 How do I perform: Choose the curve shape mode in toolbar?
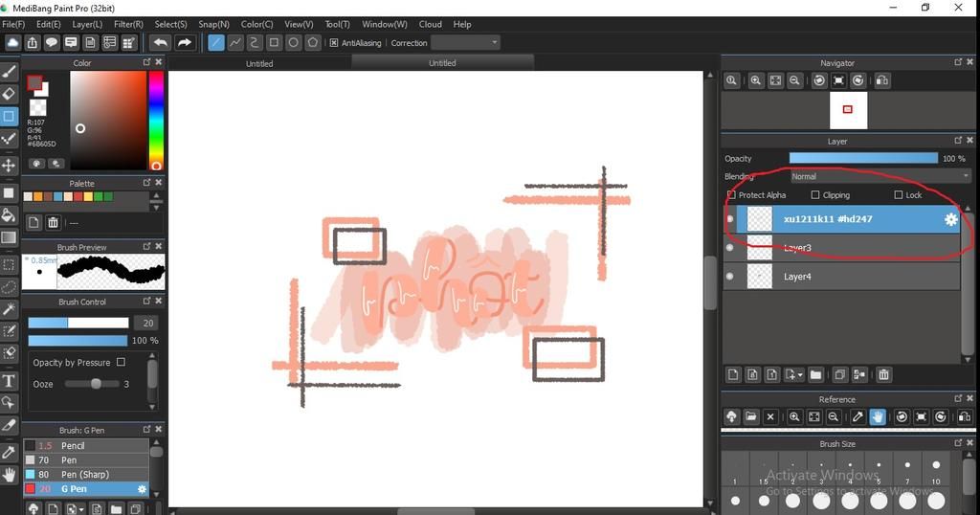[255, 42]
